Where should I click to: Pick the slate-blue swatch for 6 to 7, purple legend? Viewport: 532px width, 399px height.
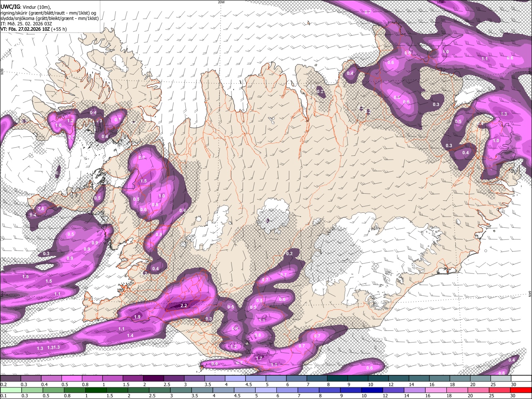(296, 379)
